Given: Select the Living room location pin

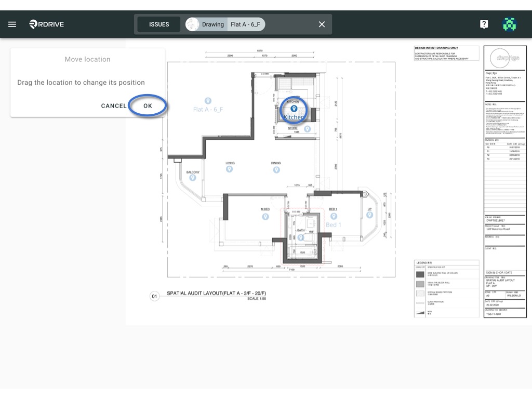Looking at the screenshot, I should 229,169.
